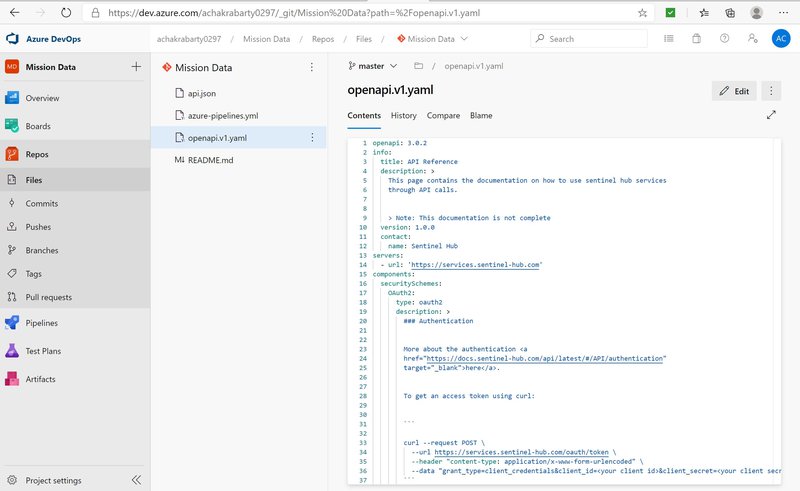
Task: Switch to the Contents tab
Action: [364, 116]
